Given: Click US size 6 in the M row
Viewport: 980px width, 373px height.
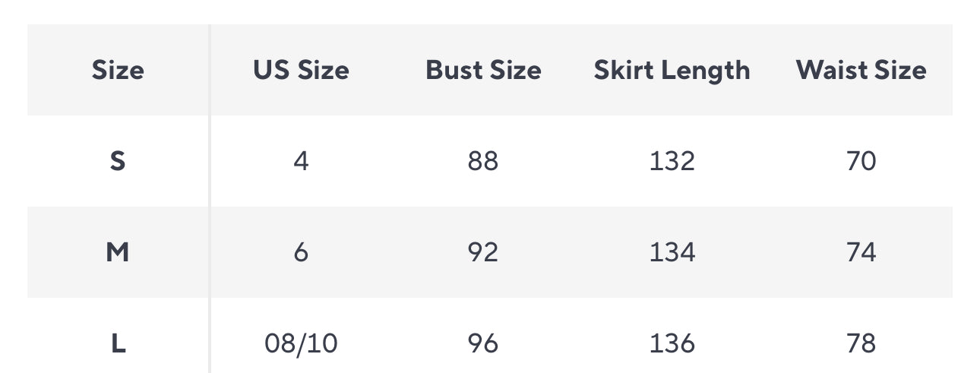Looking at the screenshot, I should click(301, 252).
